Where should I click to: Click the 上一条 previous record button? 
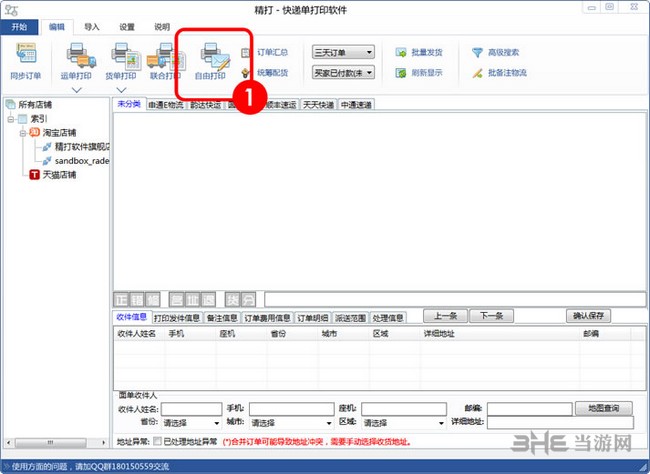coord(446,316)
